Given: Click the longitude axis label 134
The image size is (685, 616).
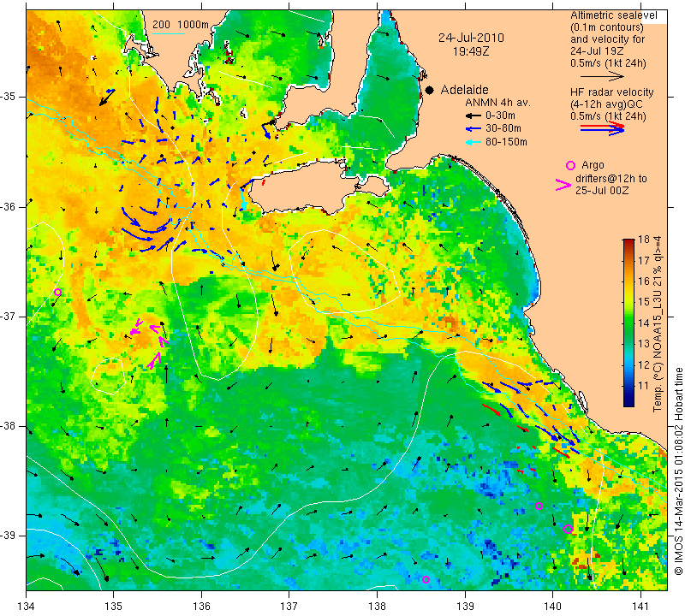Looking at the screenshot, I should tap(27, 607).
